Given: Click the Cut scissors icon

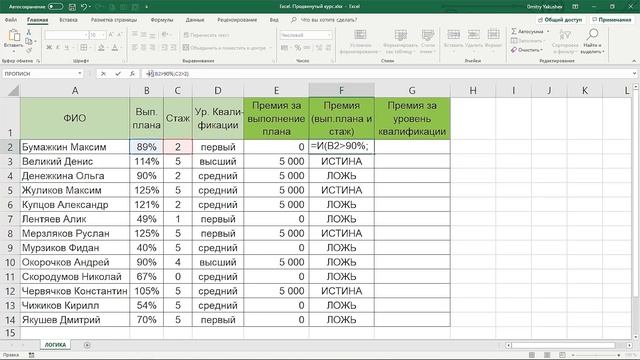Looking at the screenshot, I should (x=29, y=31).
